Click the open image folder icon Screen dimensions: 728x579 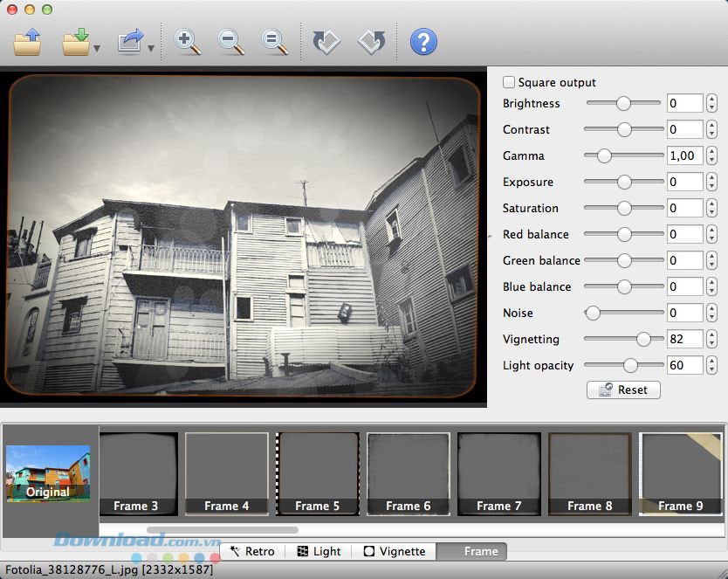click(x=27, y=42)
